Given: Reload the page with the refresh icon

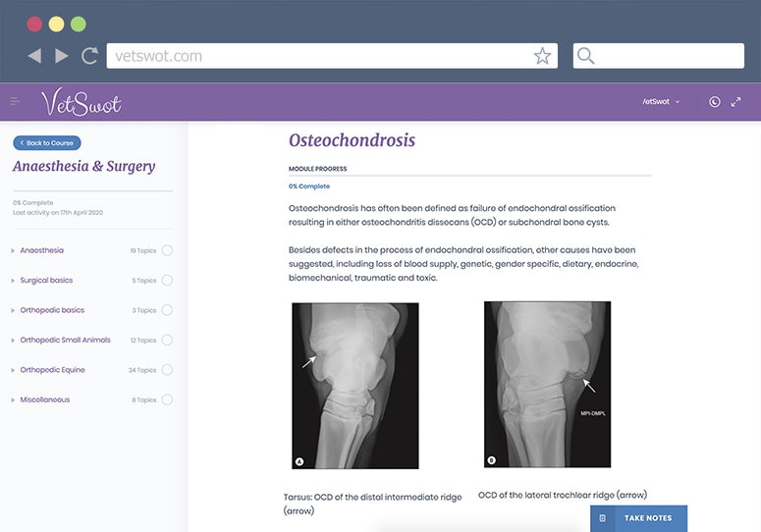Looking at the screenshot, I should [89, 56].
